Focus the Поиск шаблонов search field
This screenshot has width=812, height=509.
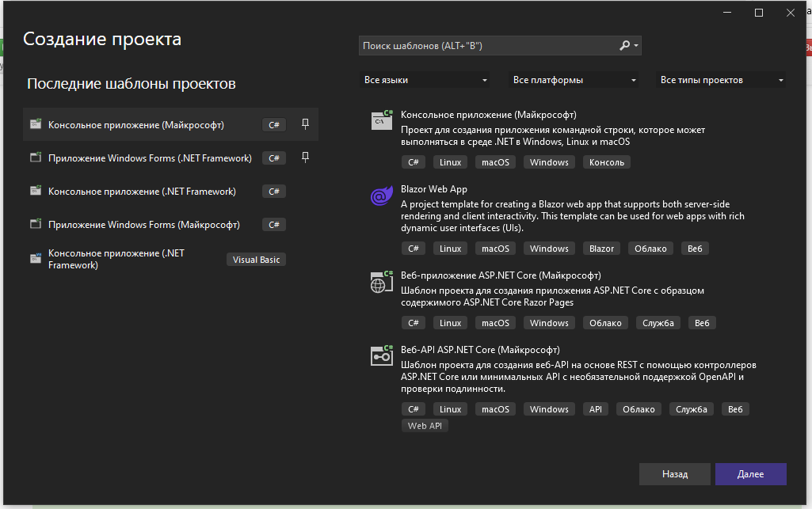point(488,46)
